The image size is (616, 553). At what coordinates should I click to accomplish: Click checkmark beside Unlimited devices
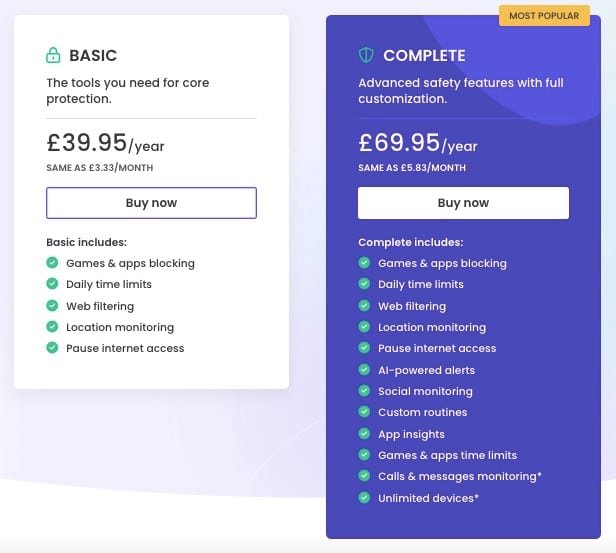click(x=364, y=497)
